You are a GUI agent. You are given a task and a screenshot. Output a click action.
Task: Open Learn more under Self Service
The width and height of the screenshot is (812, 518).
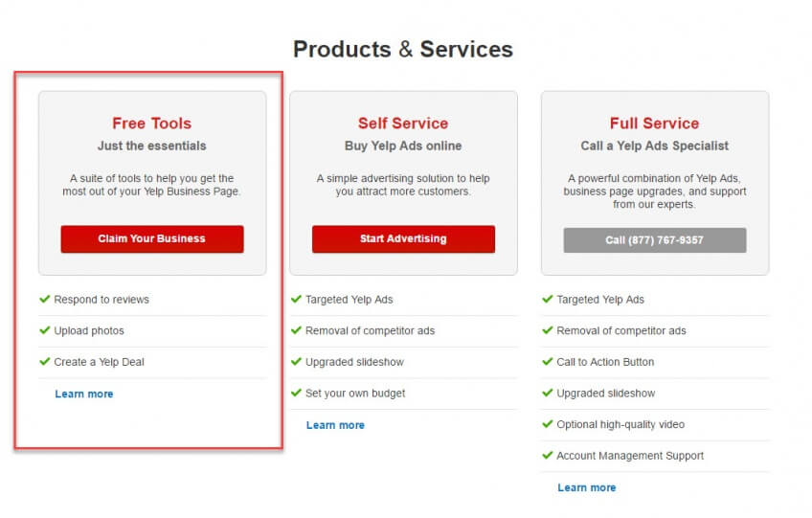(335, 425)
